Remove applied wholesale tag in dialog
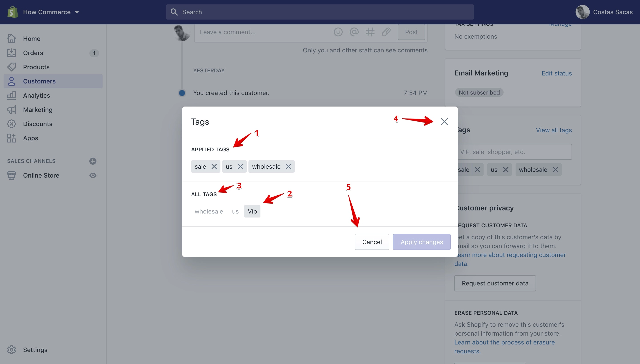Screen dimensions: 640x364 [288, 166]
